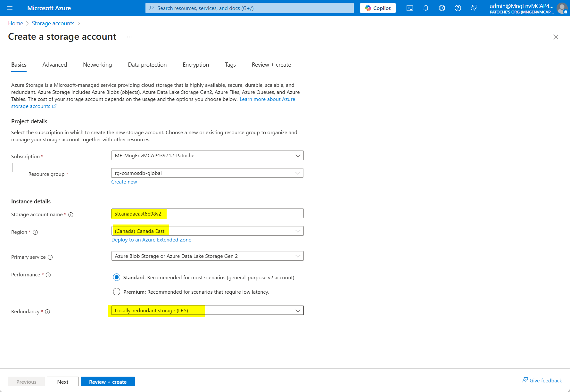Click the Create new resource group link
Image resolution: width=570 pixels, height=392 pixels.
(124, 182)
